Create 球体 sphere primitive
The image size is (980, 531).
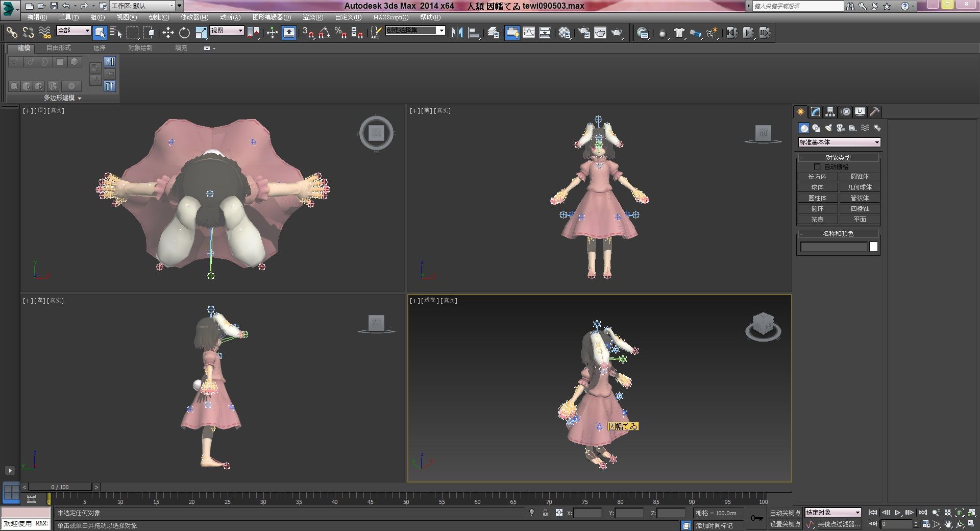817,187
